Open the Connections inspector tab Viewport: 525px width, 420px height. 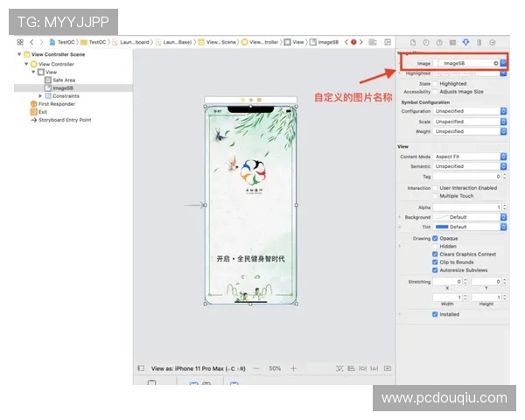click(492, 43)
